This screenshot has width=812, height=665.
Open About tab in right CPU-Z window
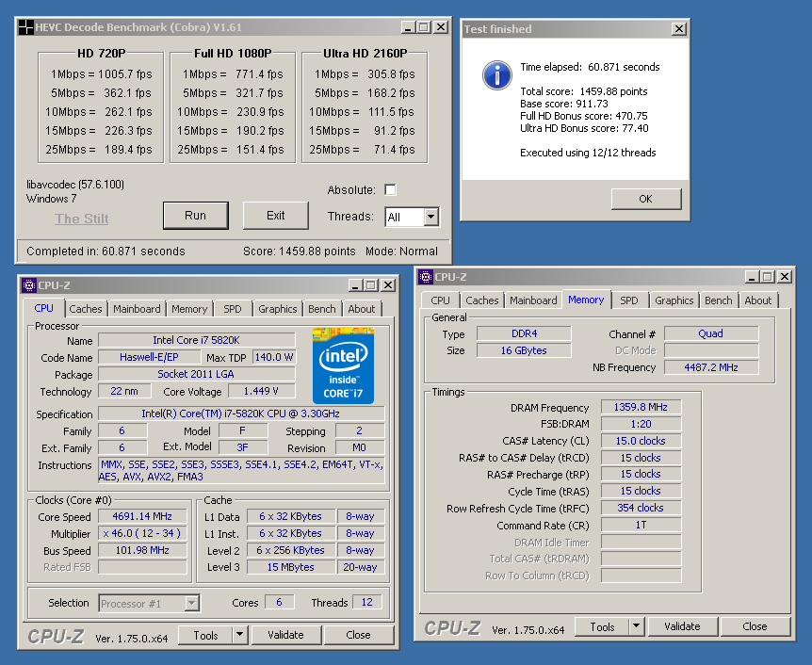[x=757, y=300]
